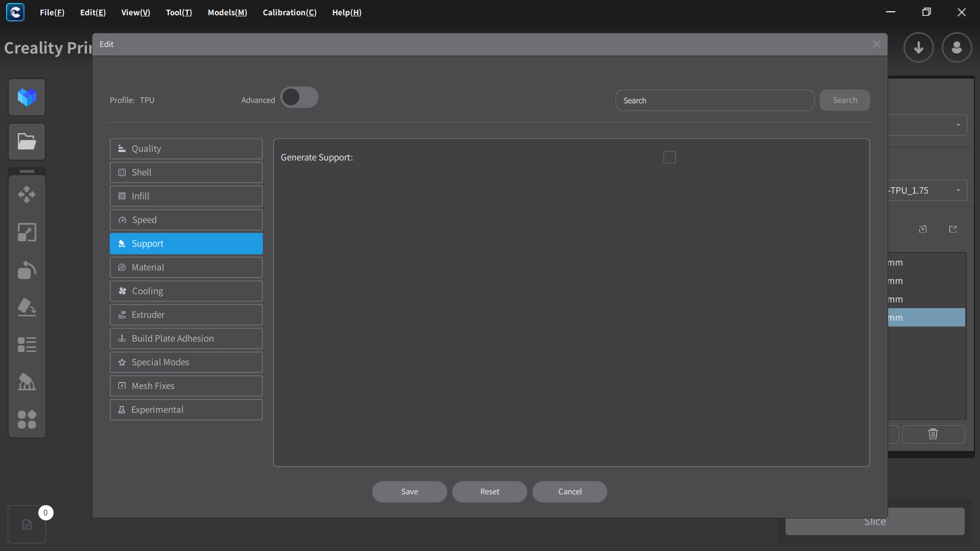The width and height of the screenshot is (980, 551).
Task: Select the Move tool icon
Action: pos(27,194)
